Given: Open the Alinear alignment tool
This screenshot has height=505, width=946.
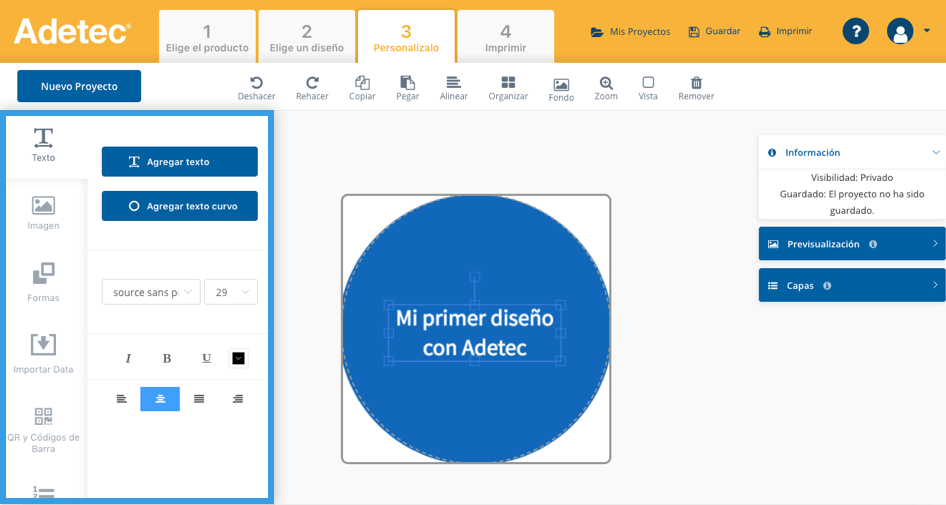Looking at the screenshot, I should pos(454,87).
